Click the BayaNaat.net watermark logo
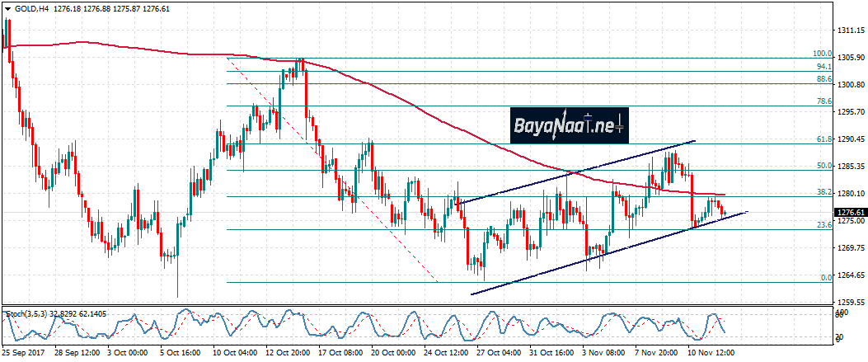 [x=569, y=126]
